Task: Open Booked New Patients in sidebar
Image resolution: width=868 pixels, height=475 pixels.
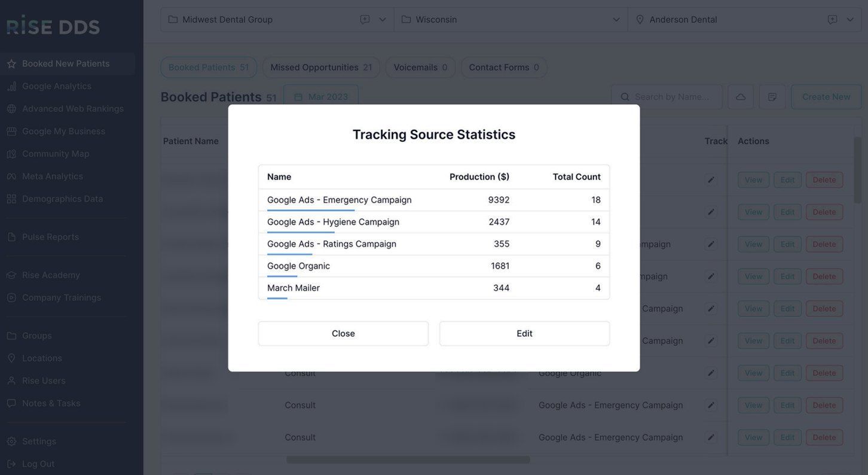Action: pos(68,63)
